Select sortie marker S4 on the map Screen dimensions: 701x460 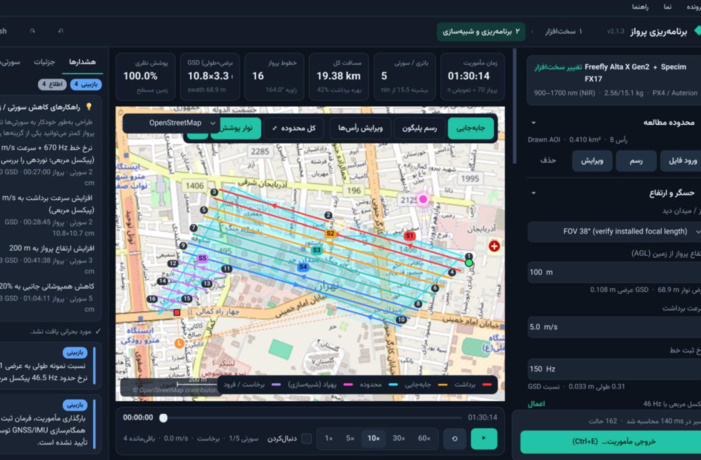[x=303, y=267]
